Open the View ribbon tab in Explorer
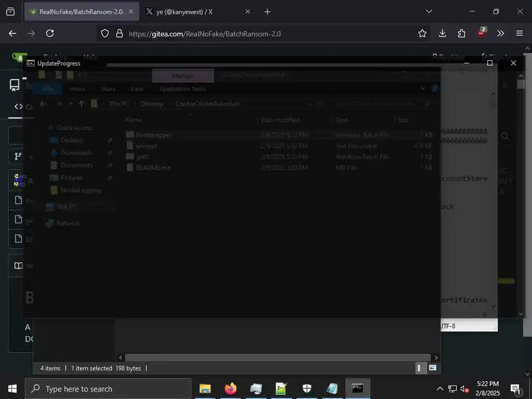 (x=137, y=89)
